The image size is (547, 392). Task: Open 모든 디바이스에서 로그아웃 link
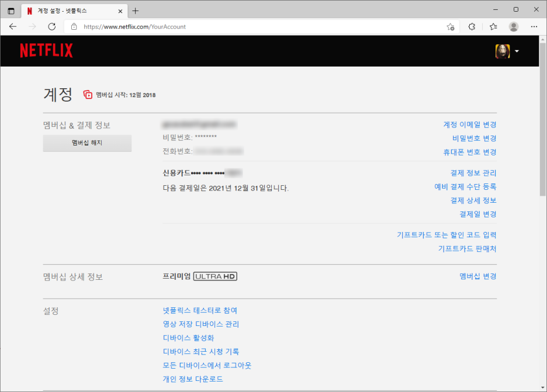(207, 365)
